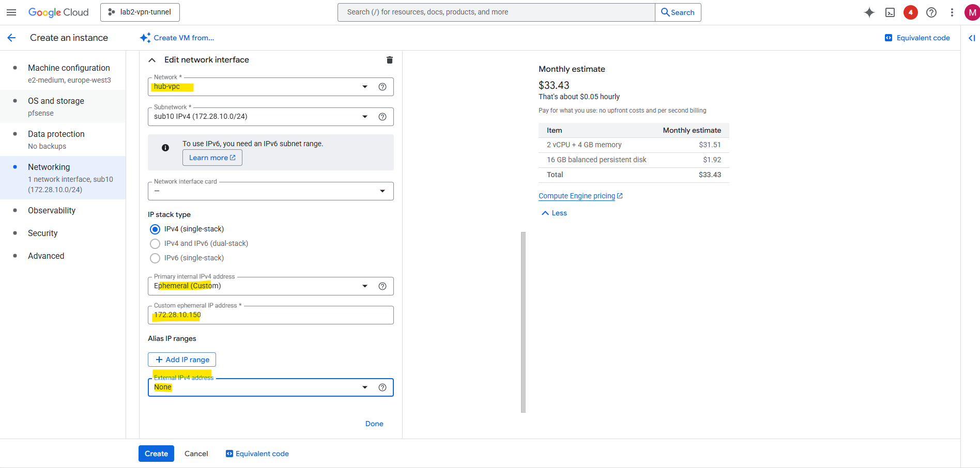This screenshot has height=468, width=980.
Task: Open the Network interface card dropdown
Action: (270, 191)
